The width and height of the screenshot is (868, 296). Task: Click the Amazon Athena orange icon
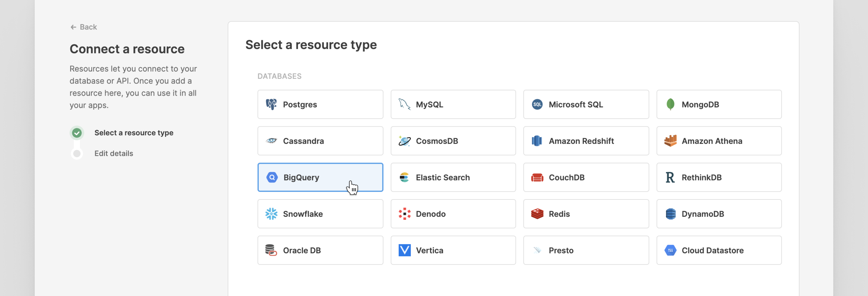pyautogui.click(x=670, y=141)
